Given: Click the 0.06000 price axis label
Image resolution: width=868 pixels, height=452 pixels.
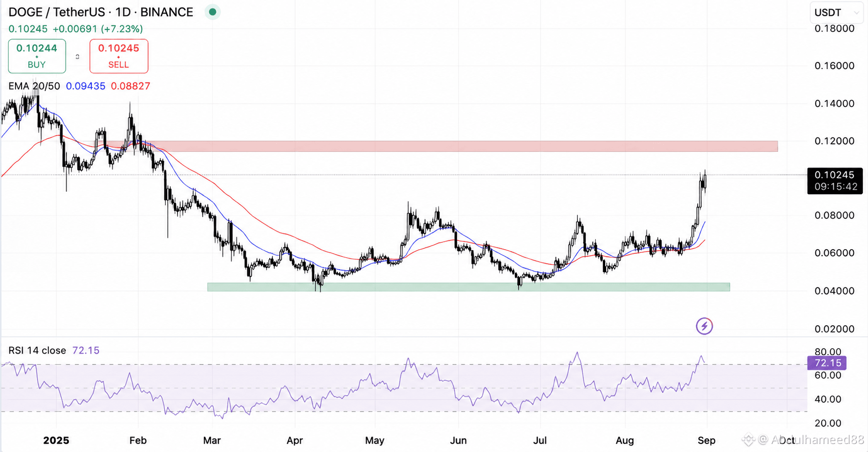Looking at the screenshot, I should (x=835, y=253).
